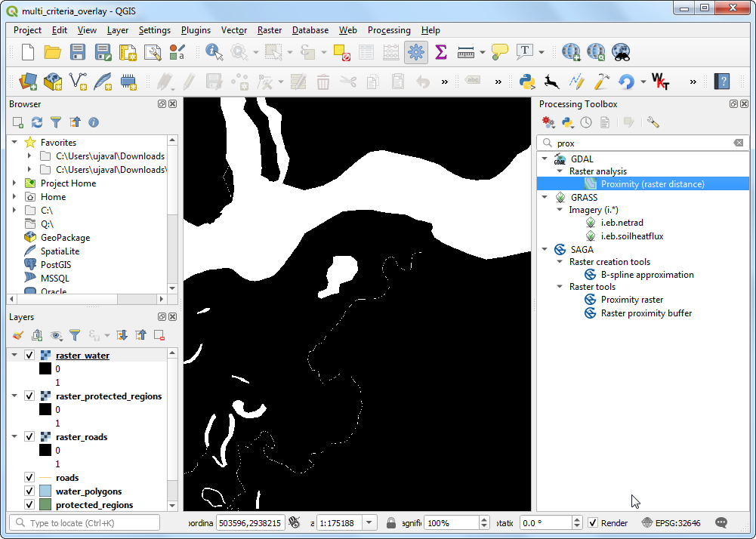Open the toolbox History clock icon
Viewport: 756px width, 539px height.
point(586,122)
